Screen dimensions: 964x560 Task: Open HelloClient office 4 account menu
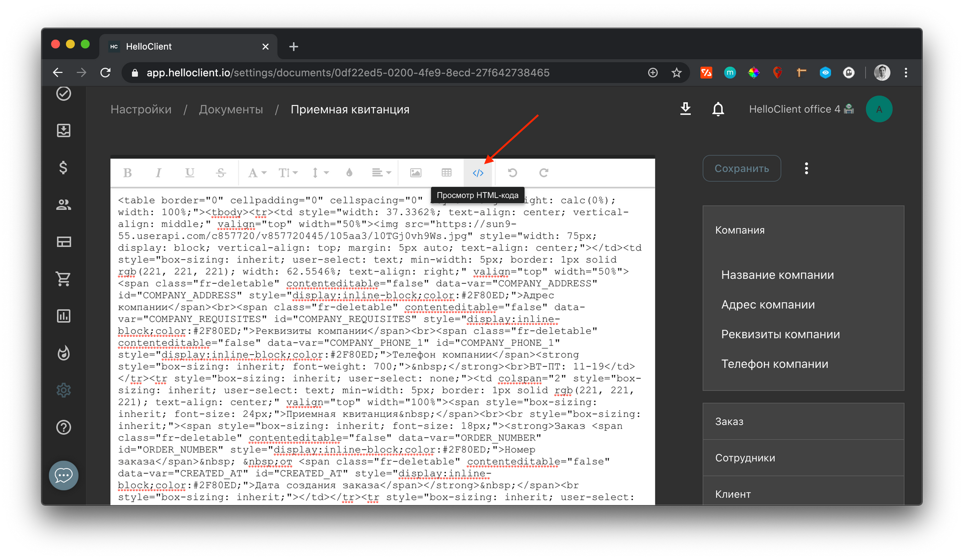(x=801, y=109)
